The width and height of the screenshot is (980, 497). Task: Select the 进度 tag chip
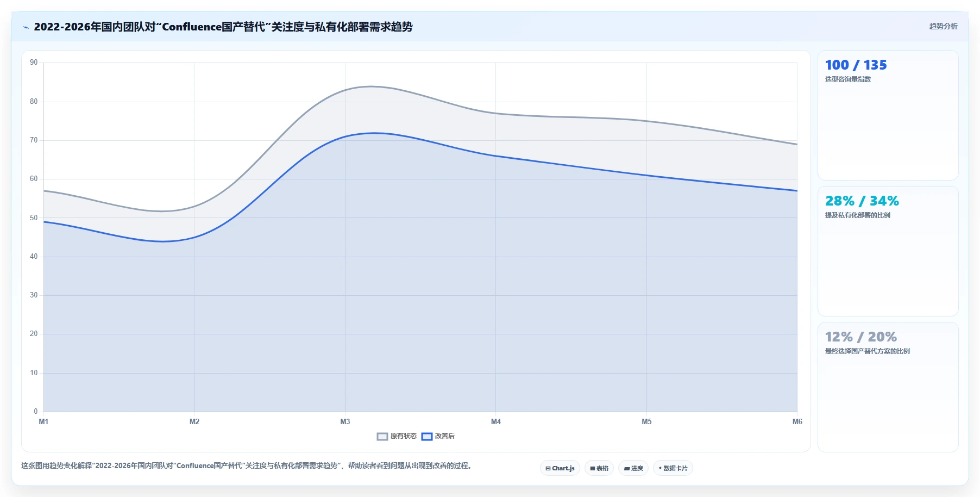(633, 468)
